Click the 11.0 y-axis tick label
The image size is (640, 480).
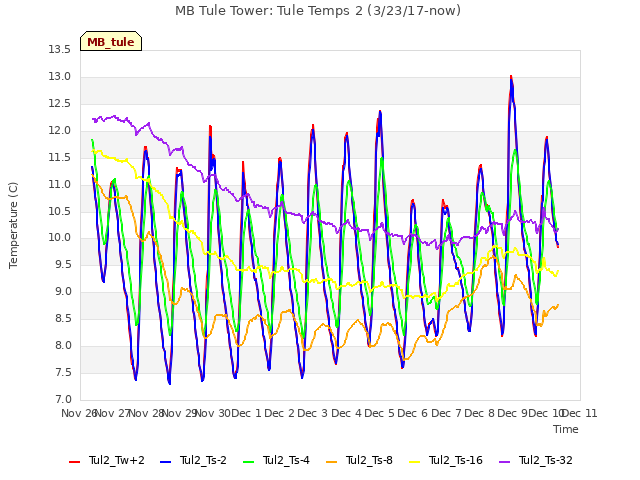click(60, 184)
